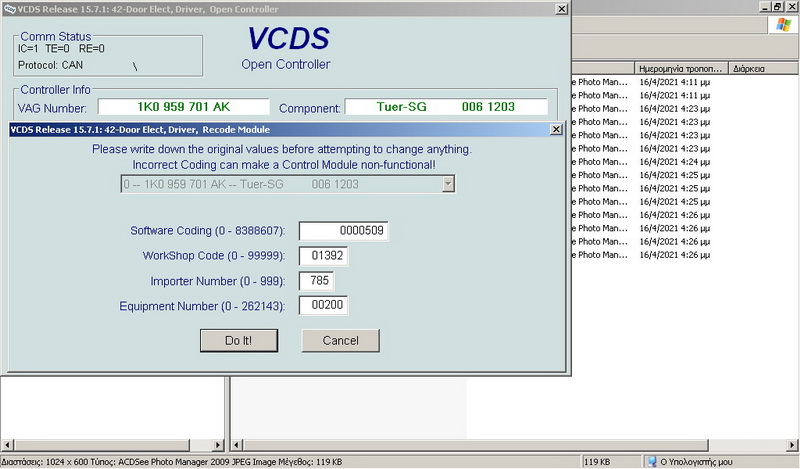Edit the Equipment Number field
Screen dimensions: 800x469
pyautogui.click(x=323, y=305)
